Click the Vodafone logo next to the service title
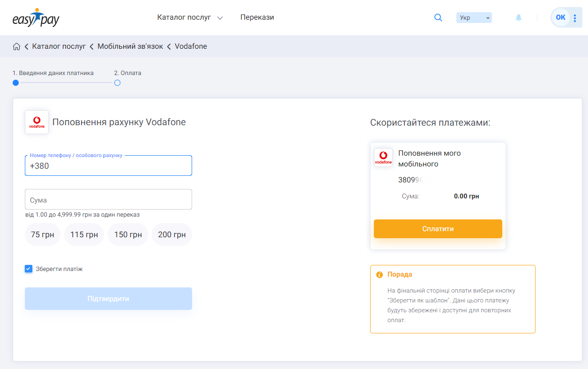 (37, 122)
